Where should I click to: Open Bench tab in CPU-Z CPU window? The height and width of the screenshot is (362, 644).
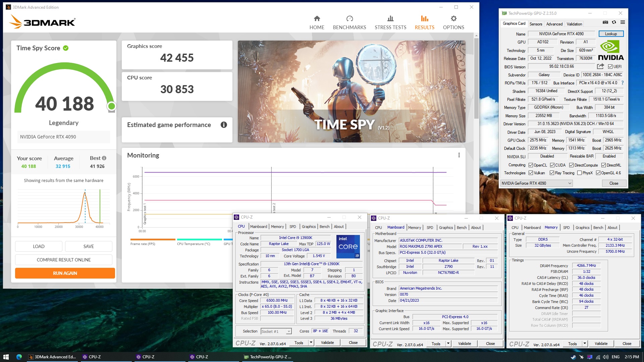coord(324,227)
